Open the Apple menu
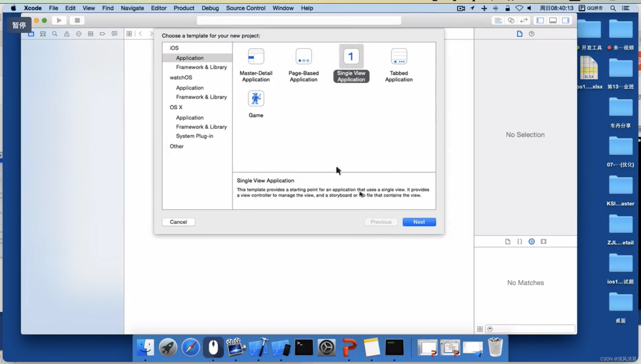This screenshot has height=364, width=641. coord(14,8)
